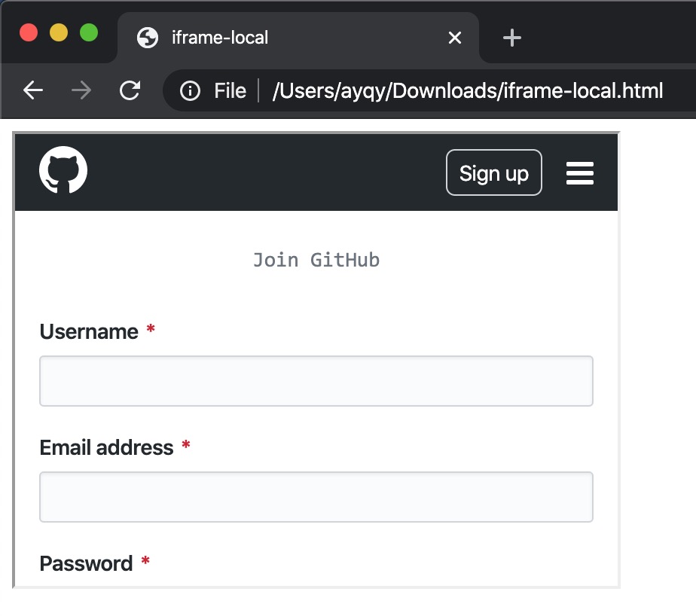Click the browser forward arrow
696x616 pixels.
tap(81, 91)
